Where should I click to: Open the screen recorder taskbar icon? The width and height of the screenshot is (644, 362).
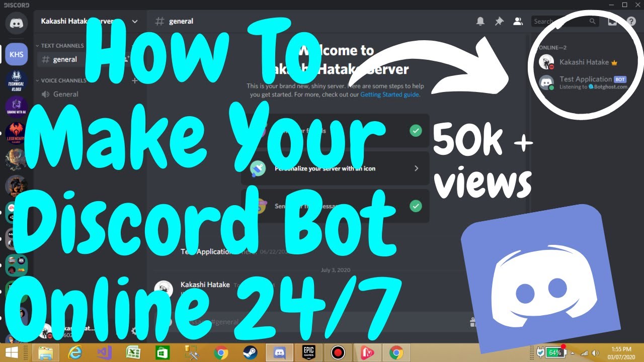coord(338,352)
